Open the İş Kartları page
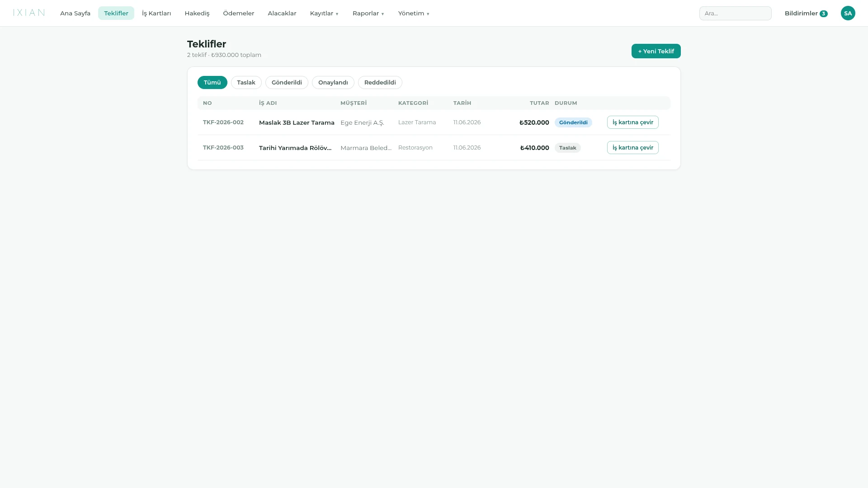 pyautogui.click(x=156, y=13)
